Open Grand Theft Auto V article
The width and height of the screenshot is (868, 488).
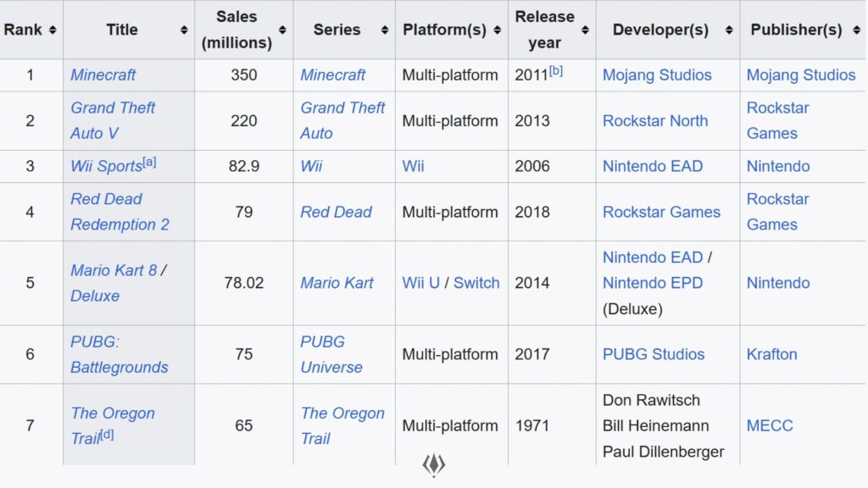coord(112,120)
